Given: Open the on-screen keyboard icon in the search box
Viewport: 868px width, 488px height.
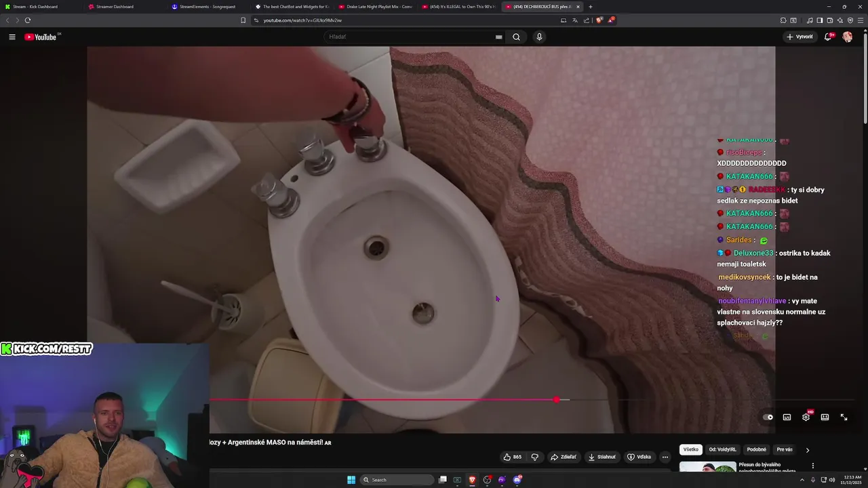Looking at the screenshot, I should [x=499, y=37].
